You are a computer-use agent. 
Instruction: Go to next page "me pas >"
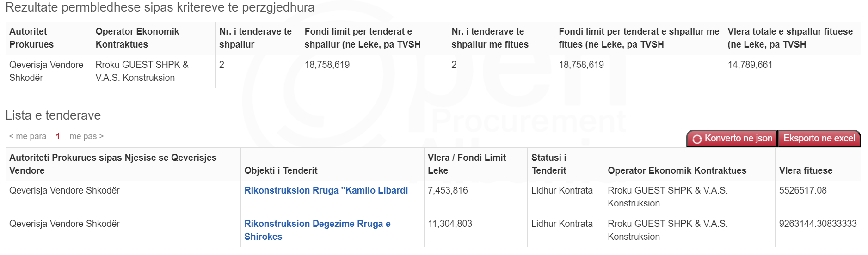coord(86,136)
